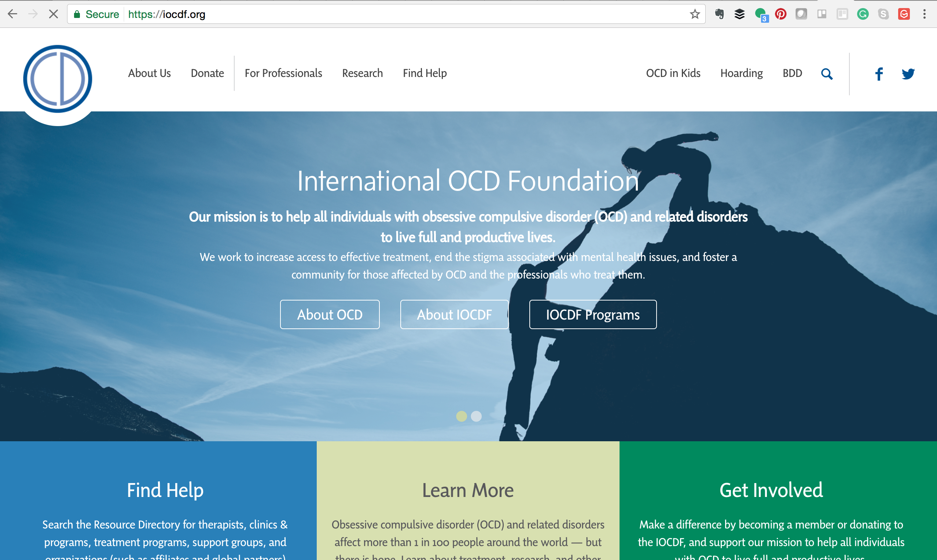This screenshot has width=937, height=560.
Task: Stop page loading with X button
Action: (x=54, y=14)
